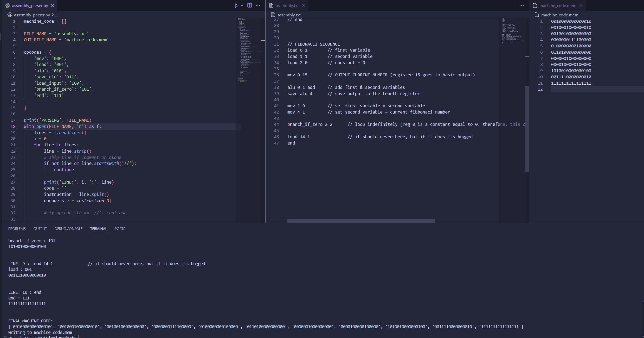
Task: Select the assembly_parser.py editor tab
Action: (30, 5)
